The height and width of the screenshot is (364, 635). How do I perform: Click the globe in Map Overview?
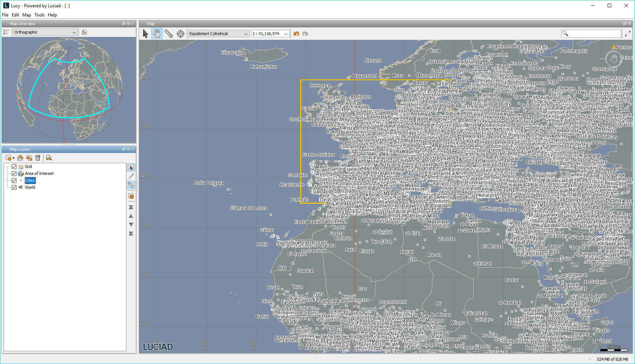[x=69, y=90]
